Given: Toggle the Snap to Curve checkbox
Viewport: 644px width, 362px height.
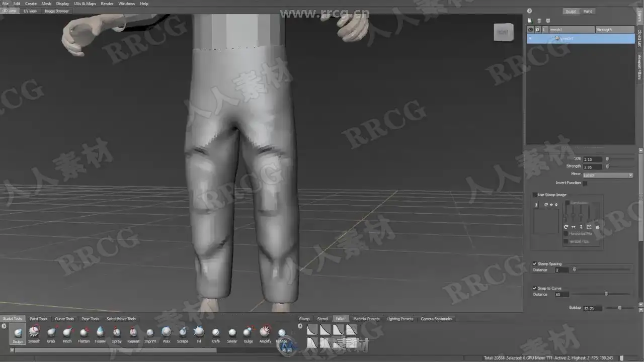Looking at the screenshot, I should (x=535, y=288).
